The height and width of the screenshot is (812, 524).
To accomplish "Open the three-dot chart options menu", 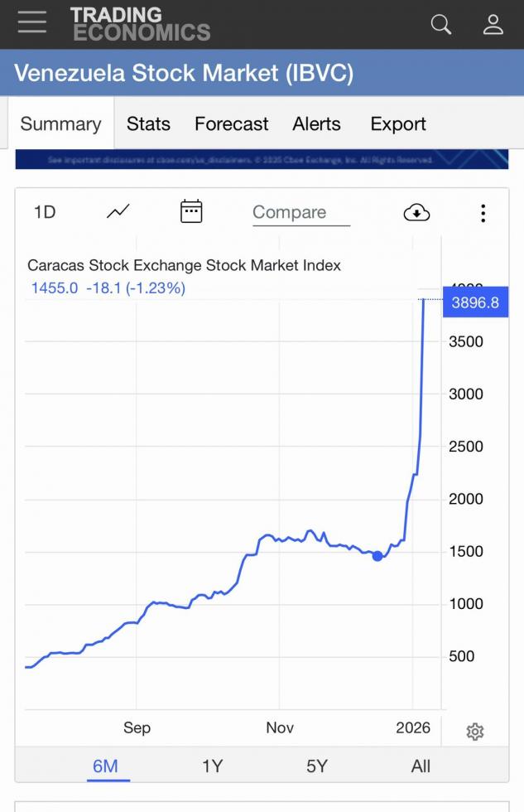I will 483,213.
